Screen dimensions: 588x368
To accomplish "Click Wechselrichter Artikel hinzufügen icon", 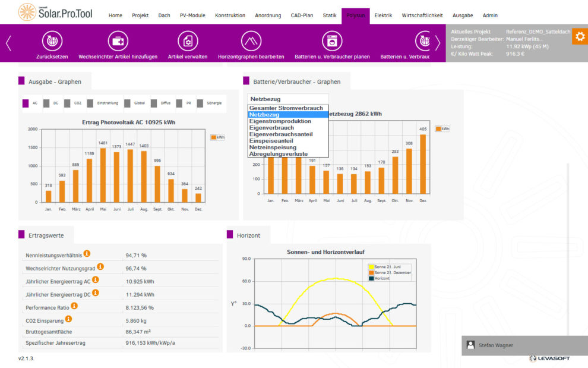I will 118,41.
